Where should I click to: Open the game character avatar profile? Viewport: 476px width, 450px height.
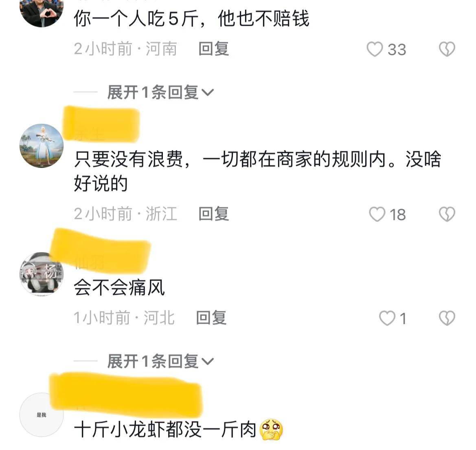pos(42,146)
